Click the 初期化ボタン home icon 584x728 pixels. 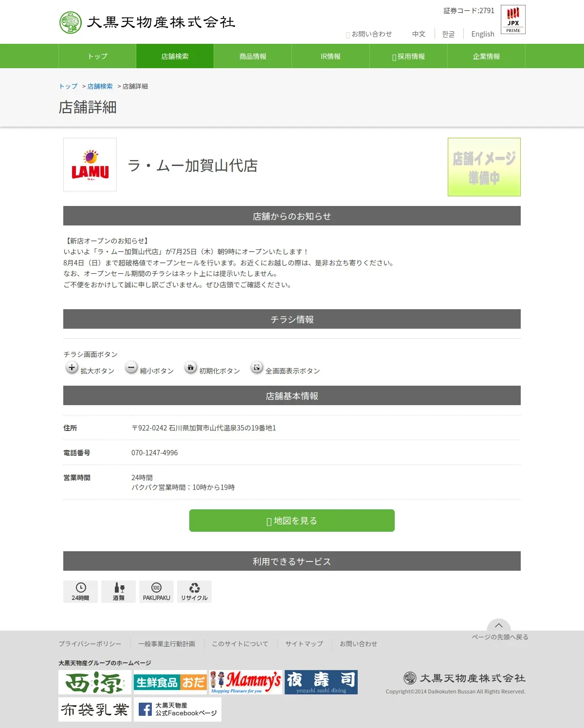(x=190, y=368)
